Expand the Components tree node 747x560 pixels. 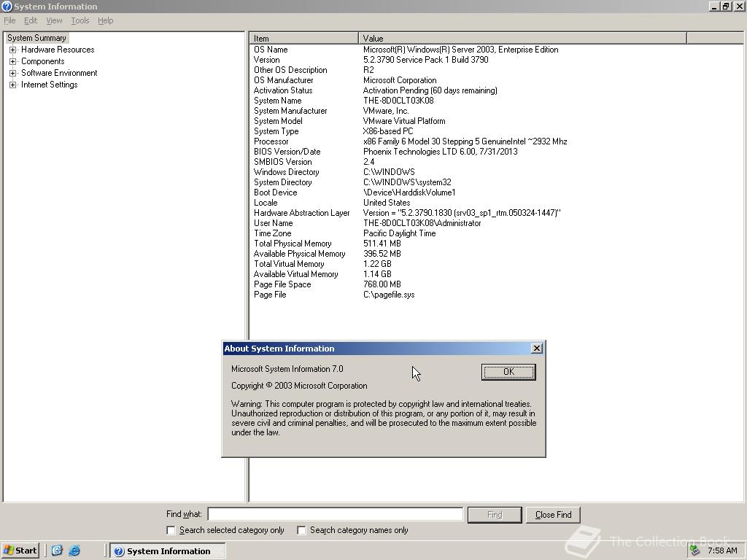pyautogui.click(x=13, y=61)
